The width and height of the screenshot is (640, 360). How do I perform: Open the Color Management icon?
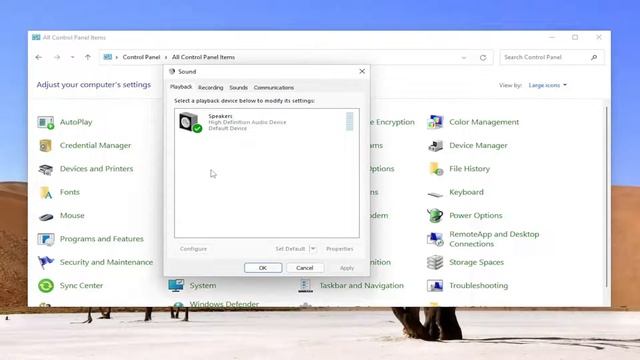[x=435, y=122]
